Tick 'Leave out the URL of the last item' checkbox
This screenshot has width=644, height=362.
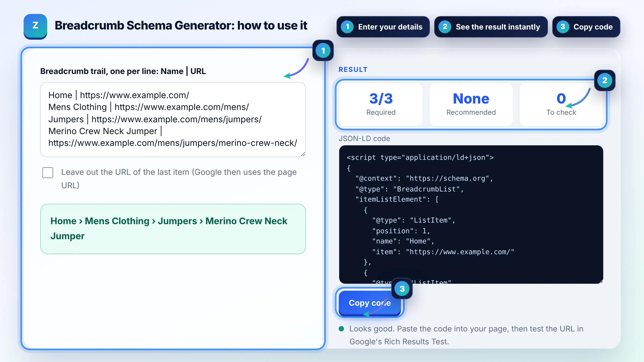click(x=48, y=173)
